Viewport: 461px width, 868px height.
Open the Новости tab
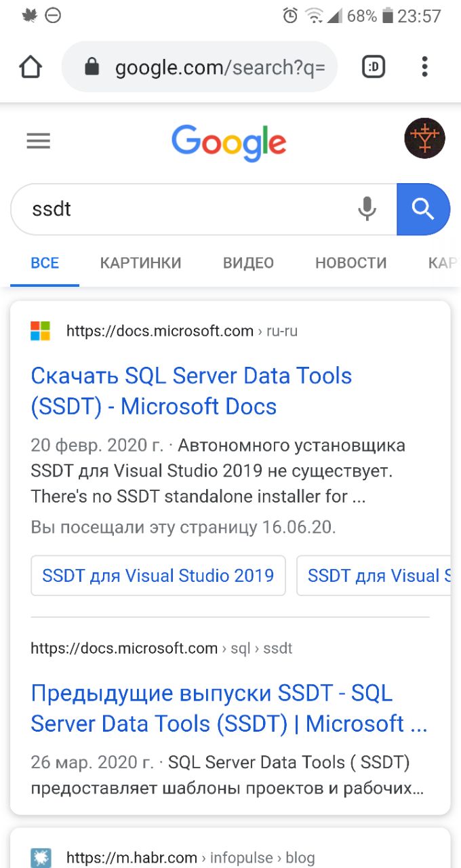click(350, 263)
